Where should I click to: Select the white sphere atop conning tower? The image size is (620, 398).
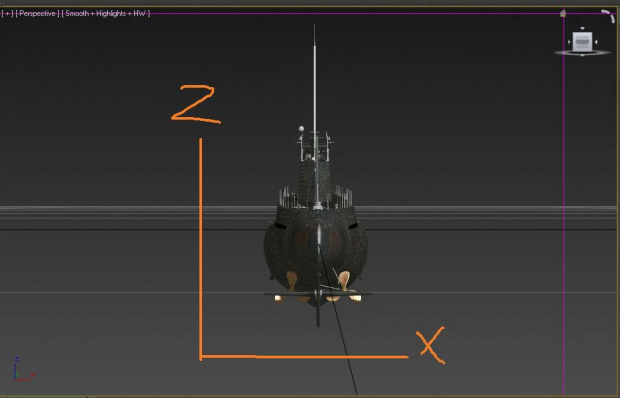301,128
